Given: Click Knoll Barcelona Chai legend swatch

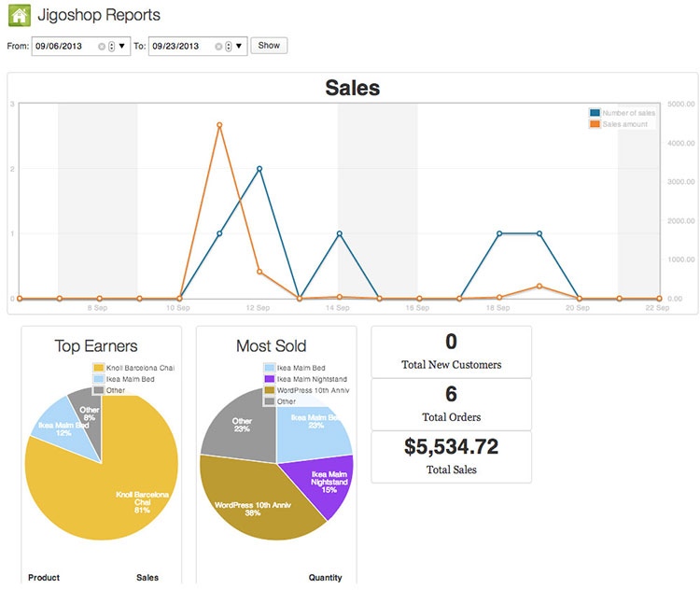Looking at the screenshot, I should 99,368.
